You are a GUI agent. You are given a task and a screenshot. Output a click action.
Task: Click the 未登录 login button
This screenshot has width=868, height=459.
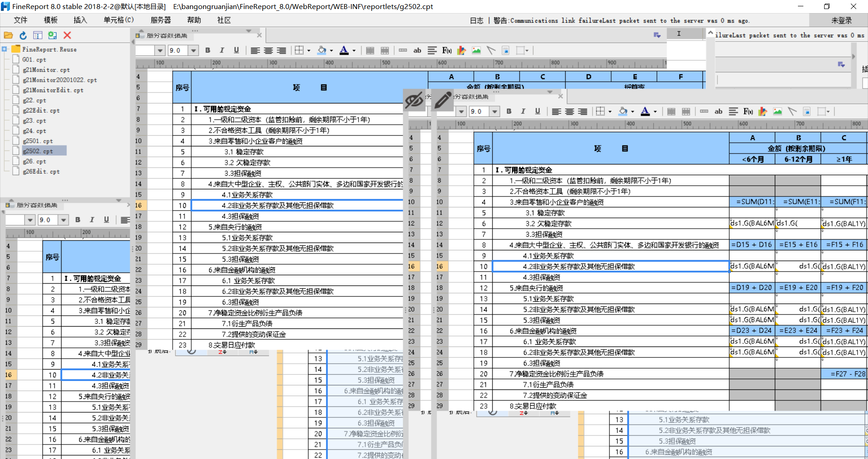pyautogui.click(x=841, y=20)
